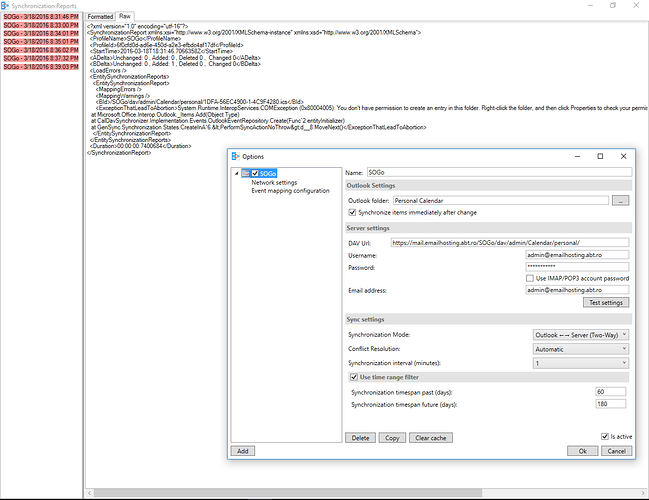The image size is (649, 500).
Task: Select report SOGo - 3/18/2016 8:33:00 PM
Action: pyautogui.click(x=41, y=25)
